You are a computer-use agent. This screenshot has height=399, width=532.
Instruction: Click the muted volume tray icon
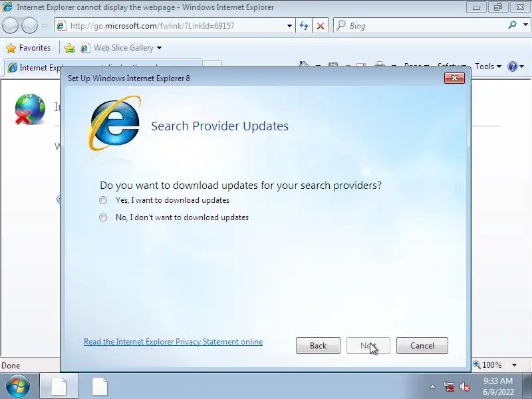(464, 386)
